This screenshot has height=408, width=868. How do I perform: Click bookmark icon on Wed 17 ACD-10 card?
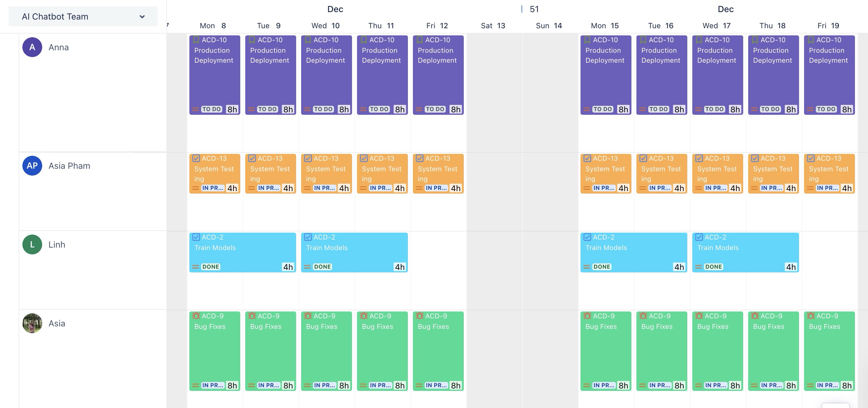pyautogui.click(x=699, y=40)
